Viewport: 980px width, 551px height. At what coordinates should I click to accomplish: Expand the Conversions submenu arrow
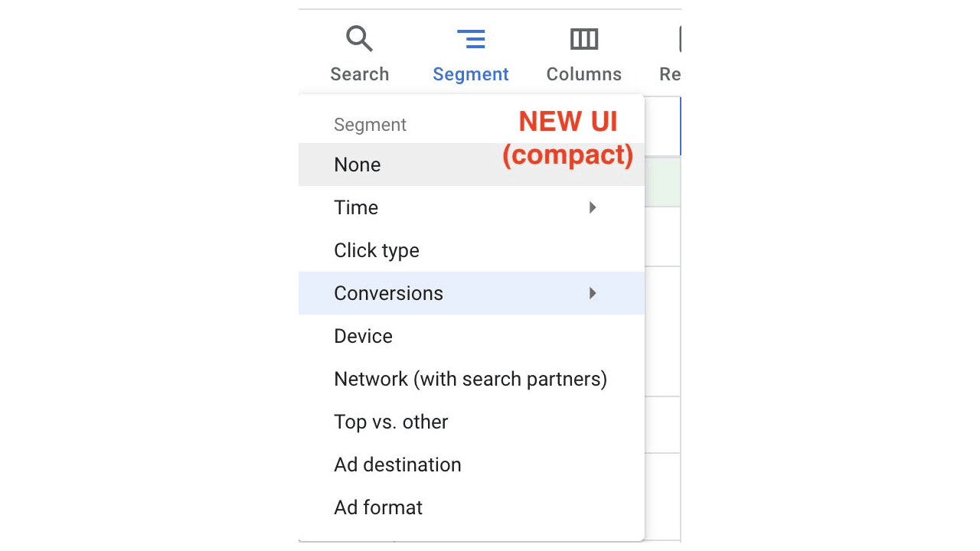pyautogui.click(x=593, y=293)
